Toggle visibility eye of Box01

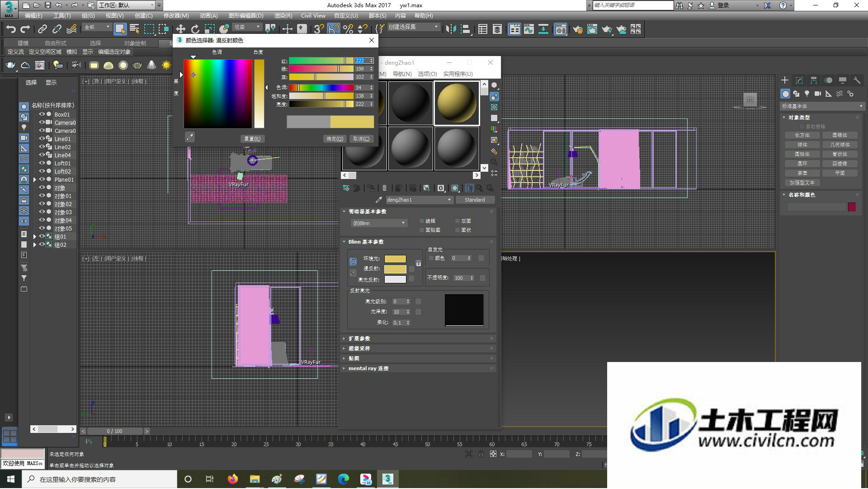(42, 114)
